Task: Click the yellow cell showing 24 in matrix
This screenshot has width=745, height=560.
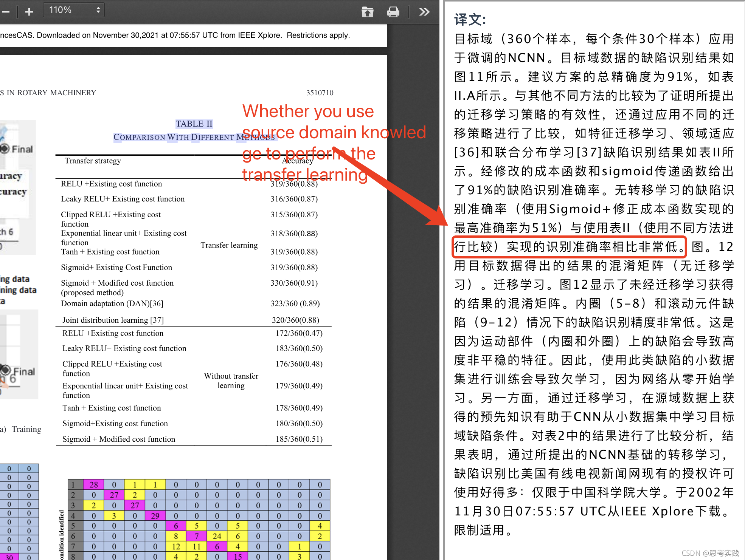Action: point(217,536)
